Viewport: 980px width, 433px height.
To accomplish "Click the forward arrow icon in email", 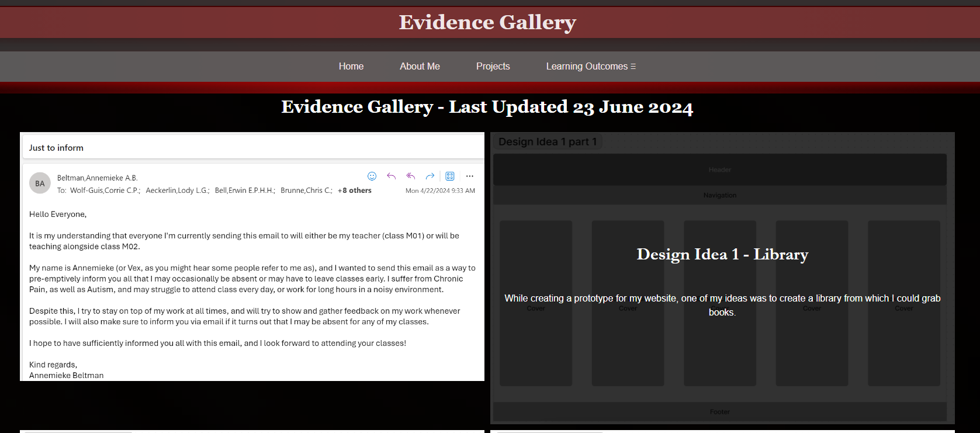I will click(x=430, y=176).
